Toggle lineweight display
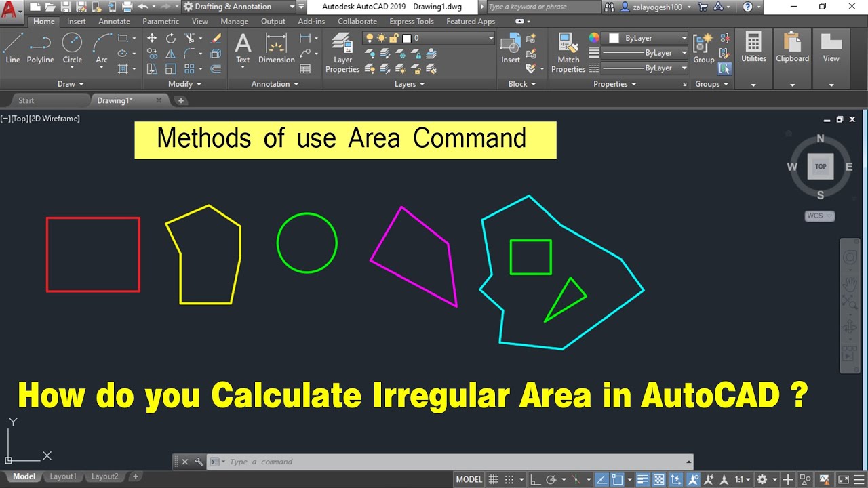 pos(643,479)
